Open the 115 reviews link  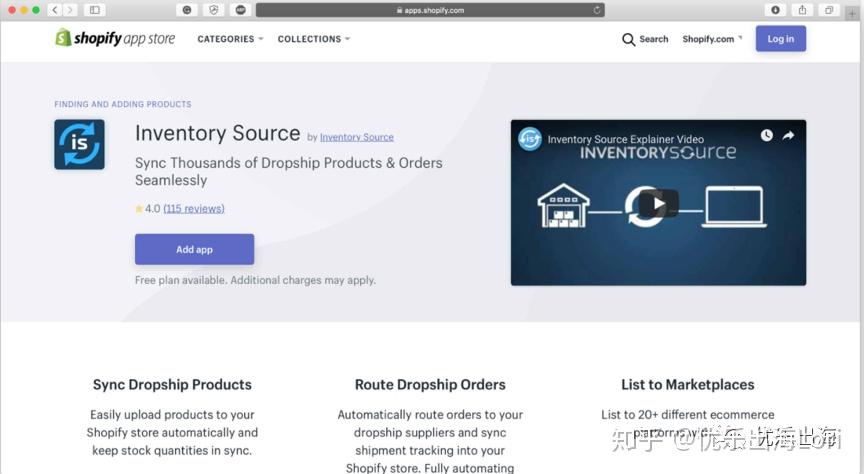click(194, 209)
